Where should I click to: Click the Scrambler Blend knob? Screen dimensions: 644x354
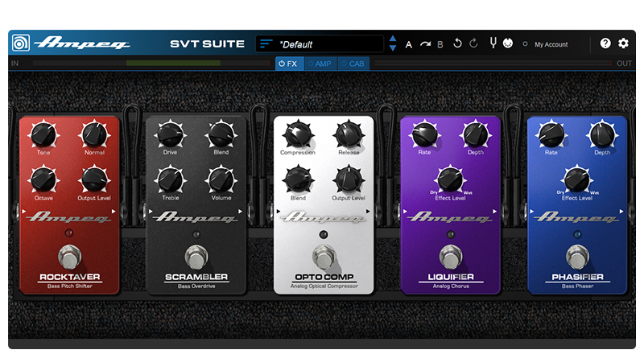[x=221, y=134]
